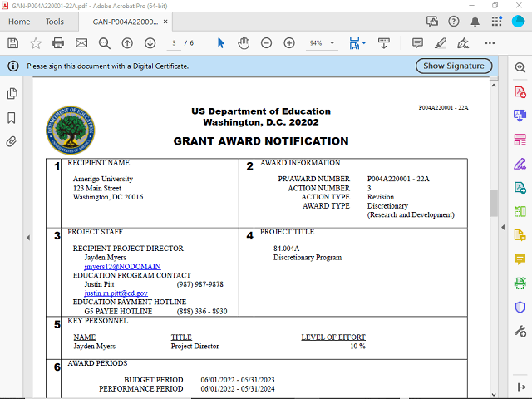Switch to the Home tab
Screen dimensions: 532x399
pos(18,22)
